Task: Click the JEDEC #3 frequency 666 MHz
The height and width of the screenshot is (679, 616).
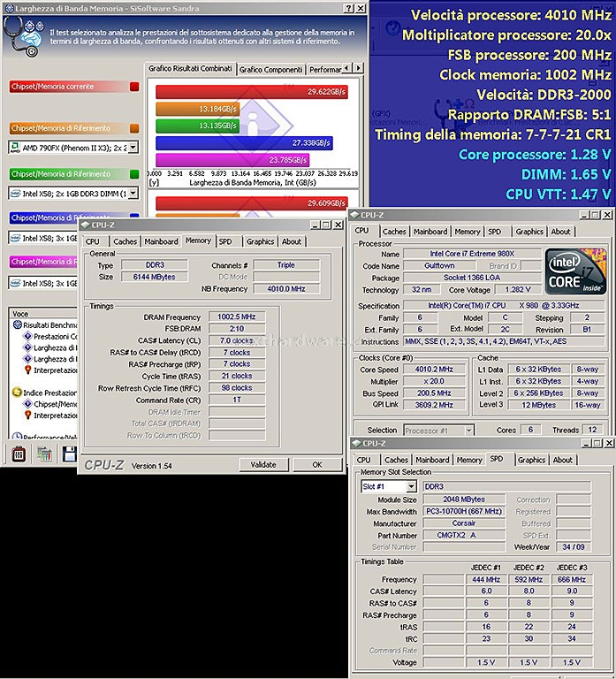Action: click(572, 579)
